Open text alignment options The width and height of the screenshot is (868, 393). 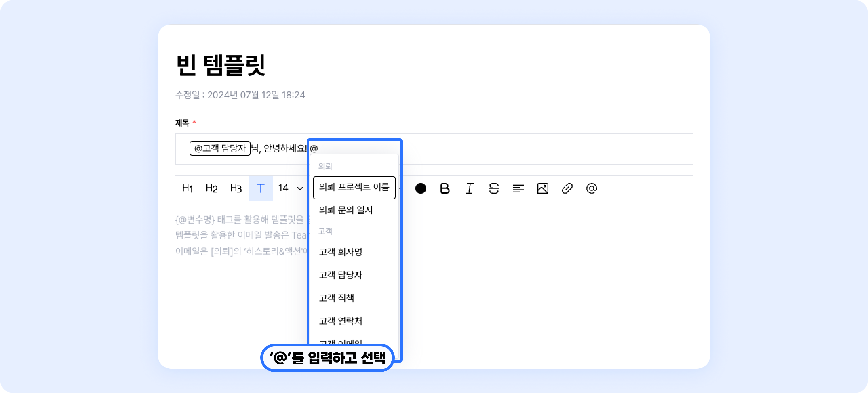pyautogui.click(x=518, y=188)
